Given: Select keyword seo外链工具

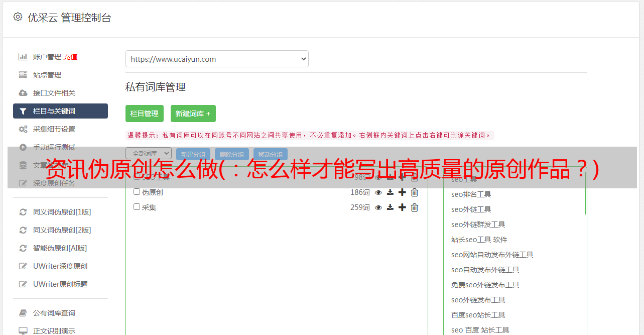Looking at the screenshot, I should 471,209.
